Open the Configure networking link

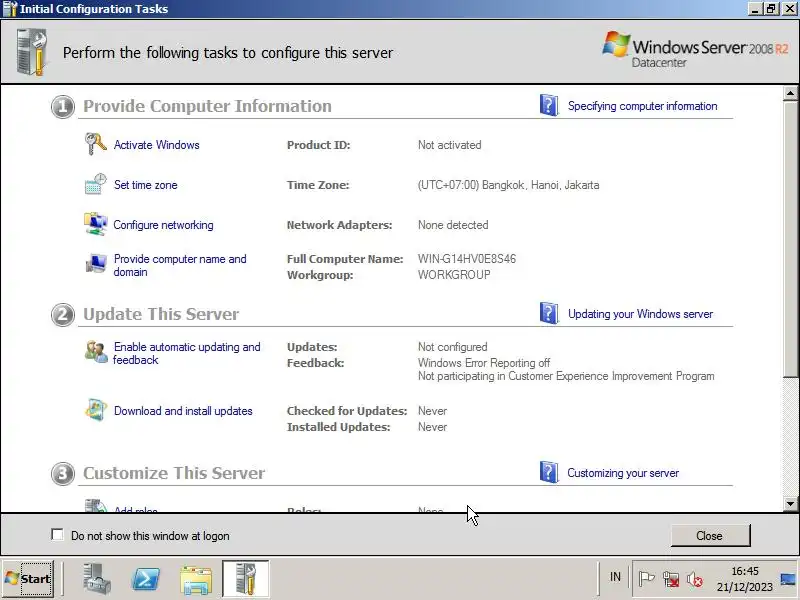pyautogui.click(x=163, y=225)
